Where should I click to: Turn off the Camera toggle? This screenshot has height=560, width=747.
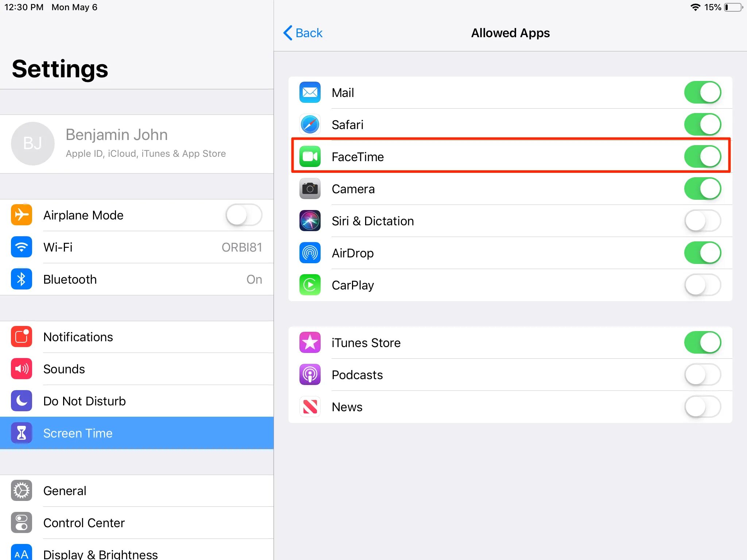(702, 189)
